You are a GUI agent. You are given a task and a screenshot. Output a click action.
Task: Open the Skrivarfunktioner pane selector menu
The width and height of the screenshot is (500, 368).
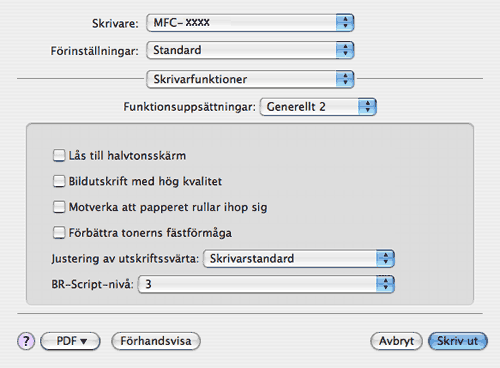pos(250,79)
